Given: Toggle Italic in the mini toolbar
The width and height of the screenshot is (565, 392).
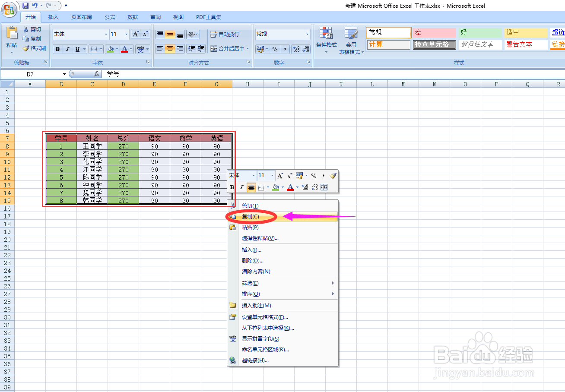Looking at the screenshot, I should [241, 187].
